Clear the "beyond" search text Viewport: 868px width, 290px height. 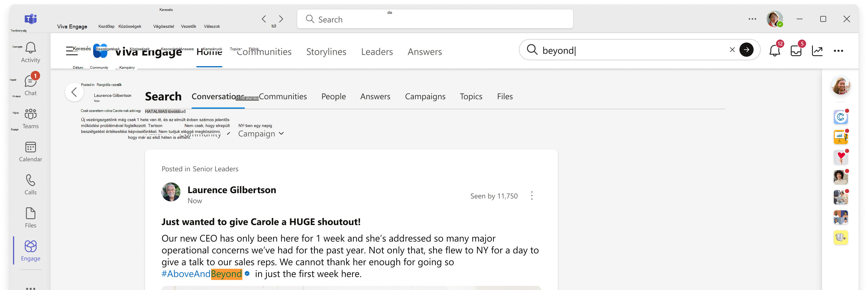[732, 50]
